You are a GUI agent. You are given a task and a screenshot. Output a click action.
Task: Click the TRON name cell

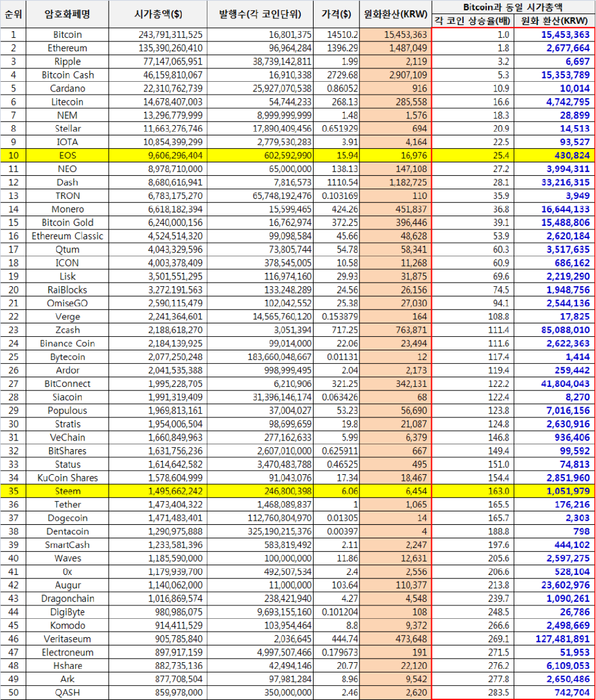coord(67,195)
